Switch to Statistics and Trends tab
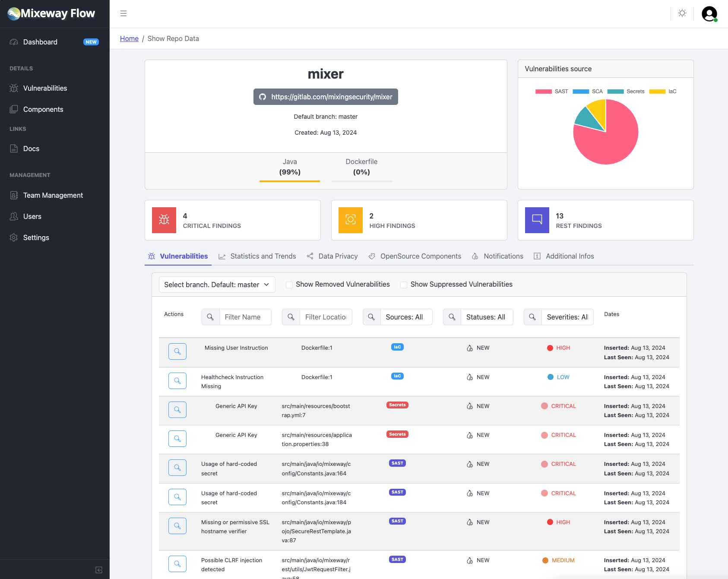The height and width of the screenshot is (579, 728). pos(257,256)
